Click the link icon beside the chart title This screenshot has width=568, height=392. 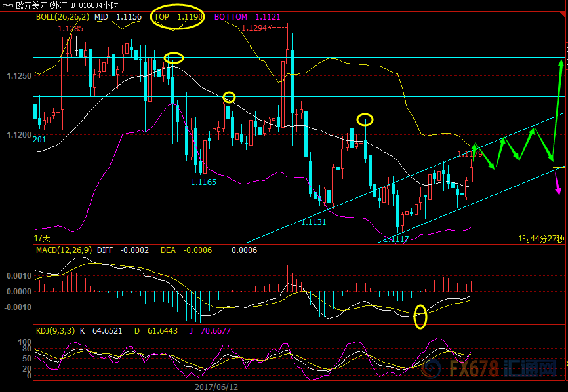click(x=7, y=5)
